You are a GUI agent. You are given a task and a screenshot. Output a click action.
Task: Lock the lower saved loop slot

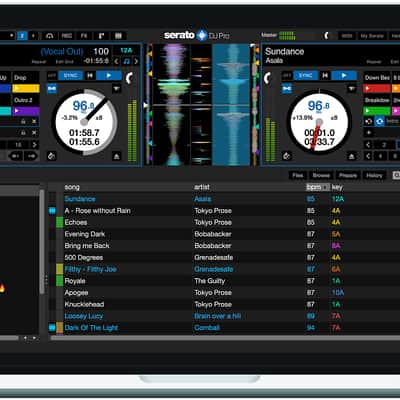pyautogui.click(x=23, y=133)
